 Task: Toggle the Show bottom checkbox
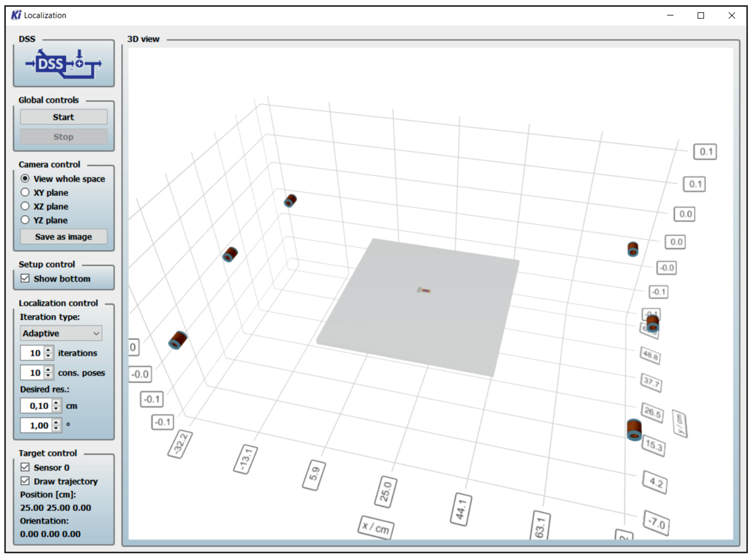coord(25,279)
